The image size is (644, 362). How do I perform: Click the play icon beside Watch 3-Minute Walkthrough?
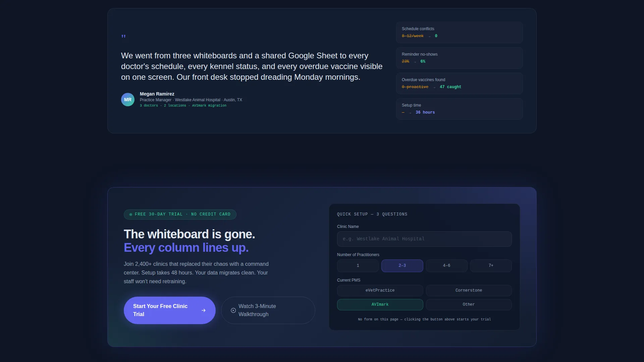pos(233,310)
